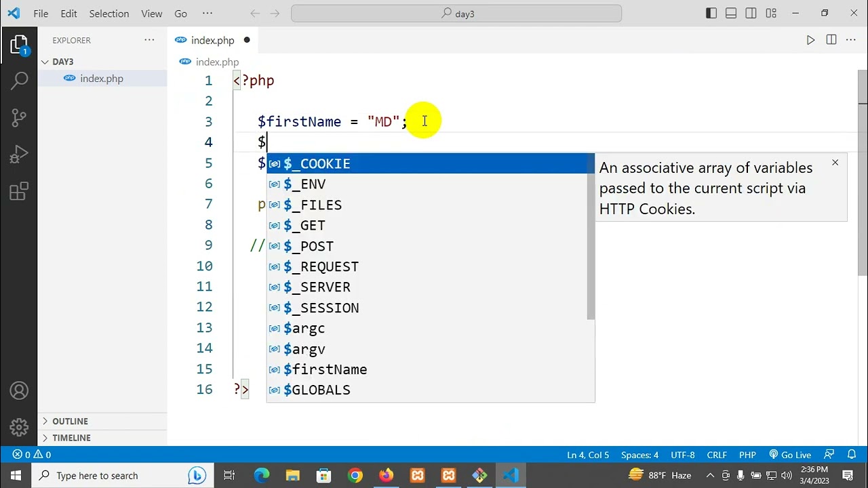The width and height of the screenshot is (868, 488).
Task: Start Go Live server
Action: (x=790, y=455)
